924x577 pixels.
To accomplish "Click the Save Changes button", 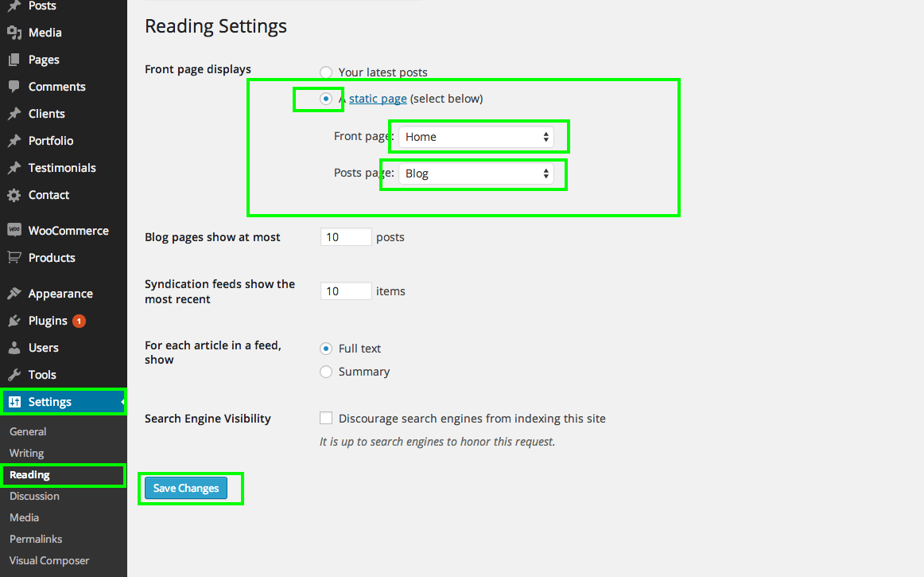I will click(x=186, y=488).
